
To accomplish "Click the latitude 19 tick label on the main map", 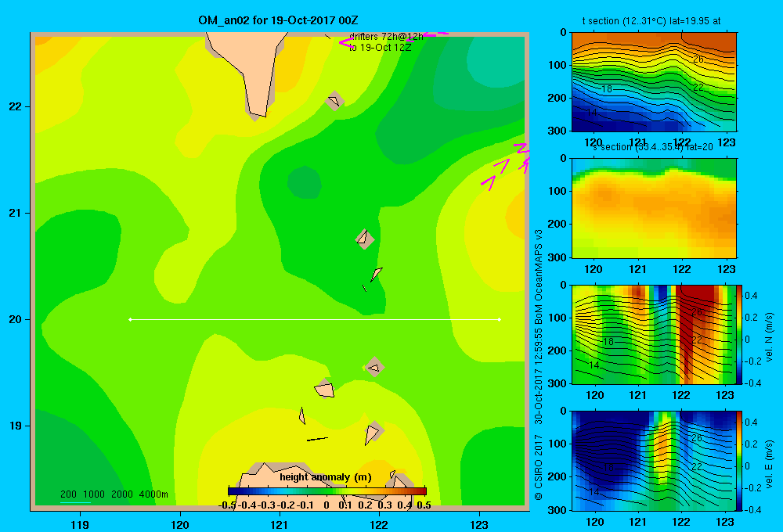I will point(16,426).
